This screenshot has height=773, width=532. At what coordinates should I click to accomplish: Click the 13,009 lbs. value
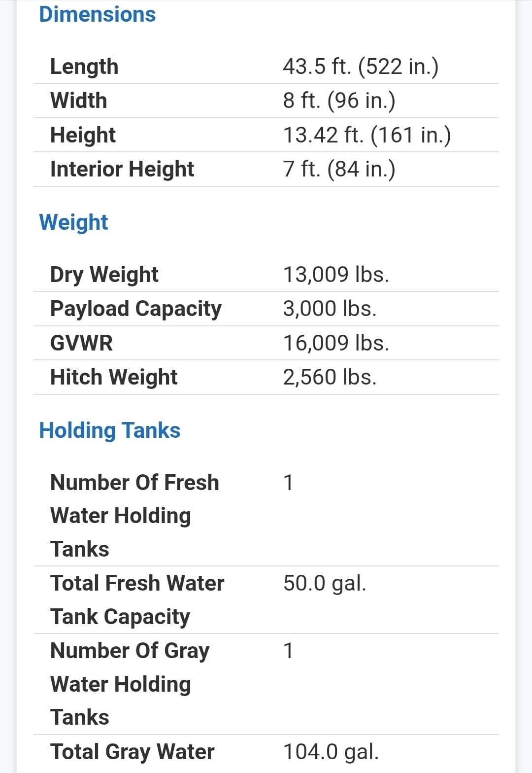[x=336, y=275]
